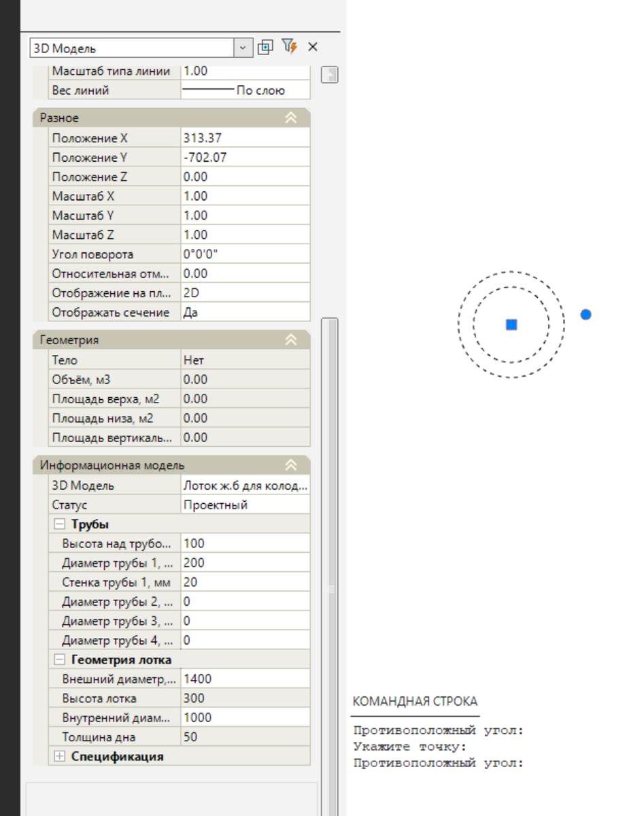Expand the Спецификация group
The width and height of the screenshot is (644, 816).
coord(60,756)
